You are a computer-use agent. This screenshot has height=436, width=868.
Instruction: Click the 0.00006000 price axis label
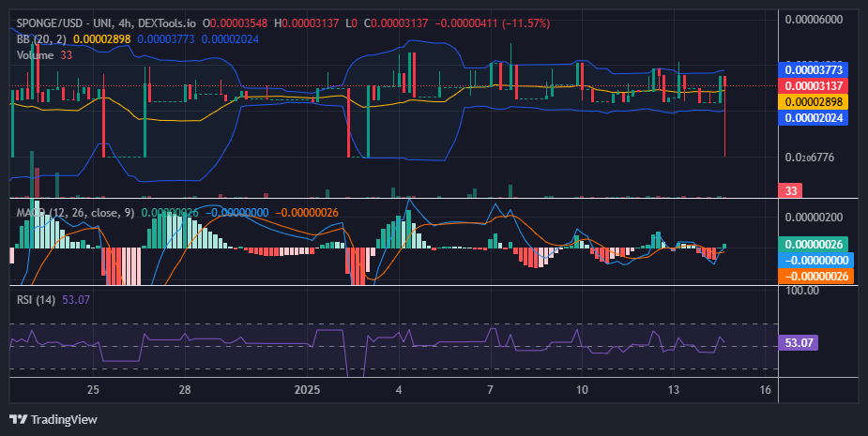coord(814,20)
